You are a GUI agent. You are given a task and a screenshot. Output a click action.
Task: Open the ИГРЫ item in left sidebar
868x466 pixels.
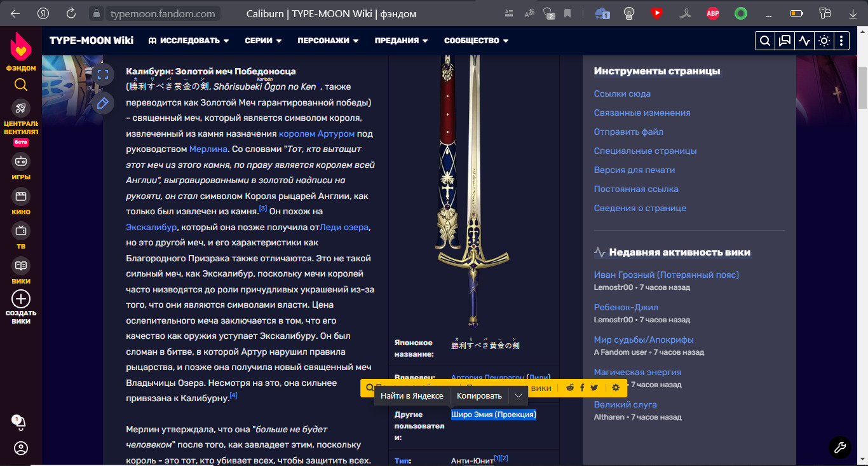(x=21, y=167)
